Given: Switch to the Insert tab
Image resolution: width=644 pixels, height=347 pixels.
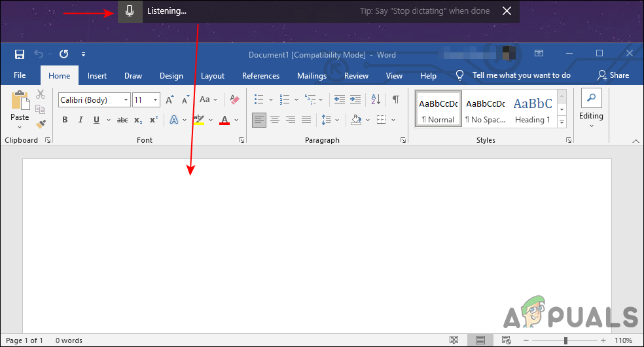Looking at the screenshot, I should 97,75.
